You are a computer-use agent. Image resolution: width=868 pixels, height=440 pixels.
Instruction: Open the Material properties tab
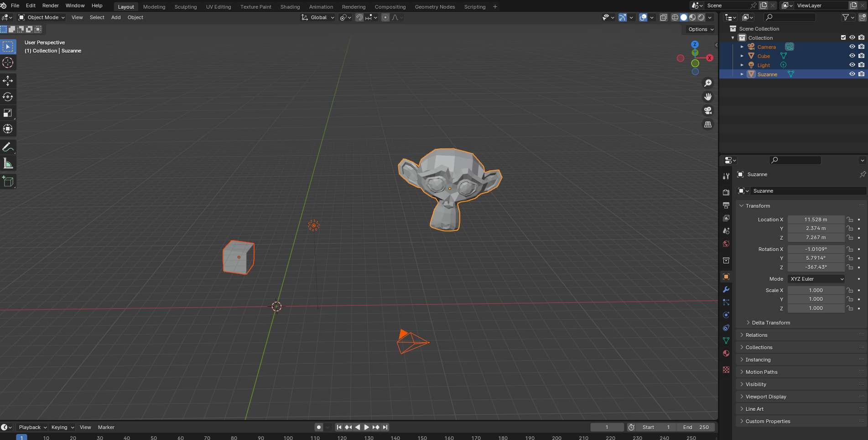tap(726, 353)
